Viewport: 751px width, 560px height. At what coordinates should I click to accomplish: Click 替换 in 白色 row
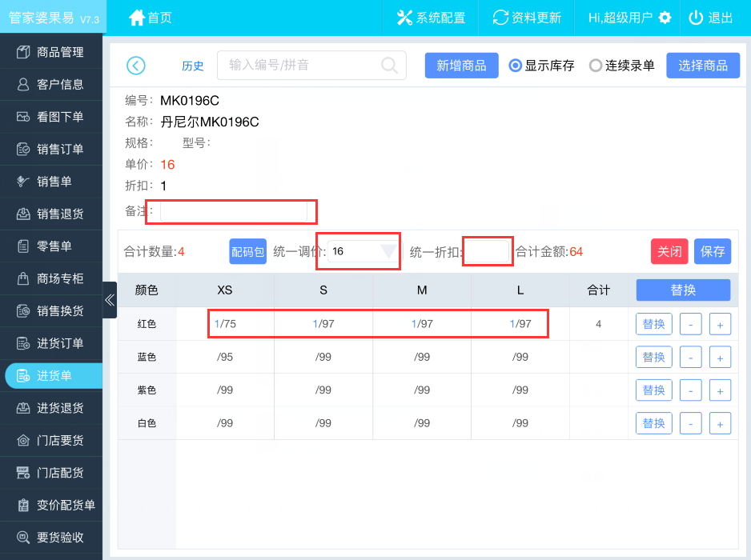(x=654, y=423)
